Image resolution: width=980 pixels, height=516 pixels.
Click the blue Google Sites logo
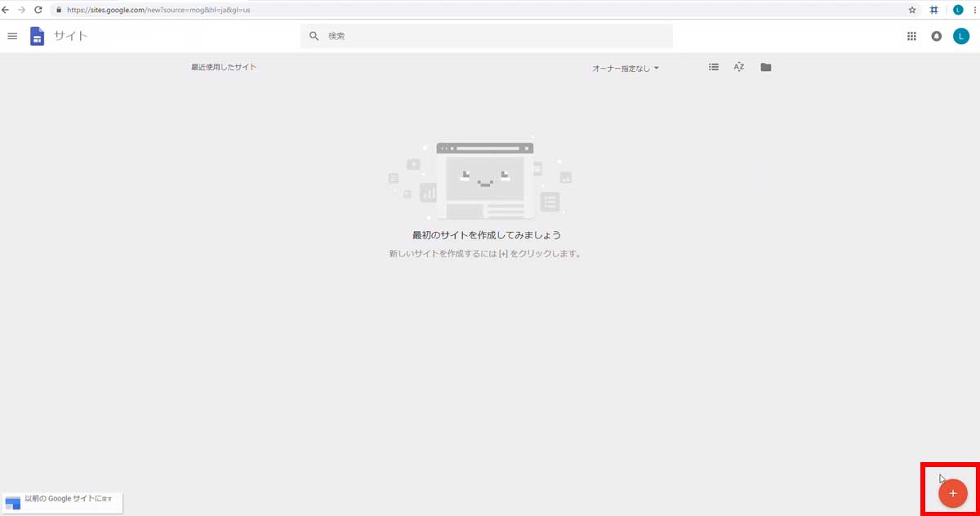(37, 36)
